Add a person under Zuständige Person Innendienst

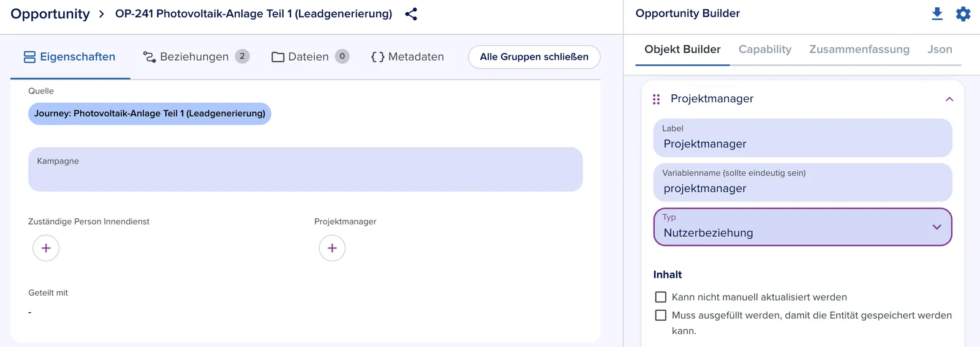coord(46,248)
